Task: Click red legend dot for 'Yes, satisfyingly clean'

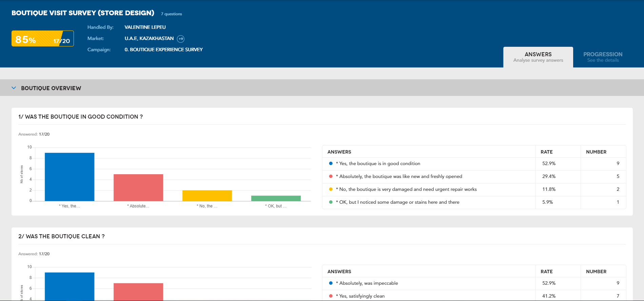Action: click(331, 296)
